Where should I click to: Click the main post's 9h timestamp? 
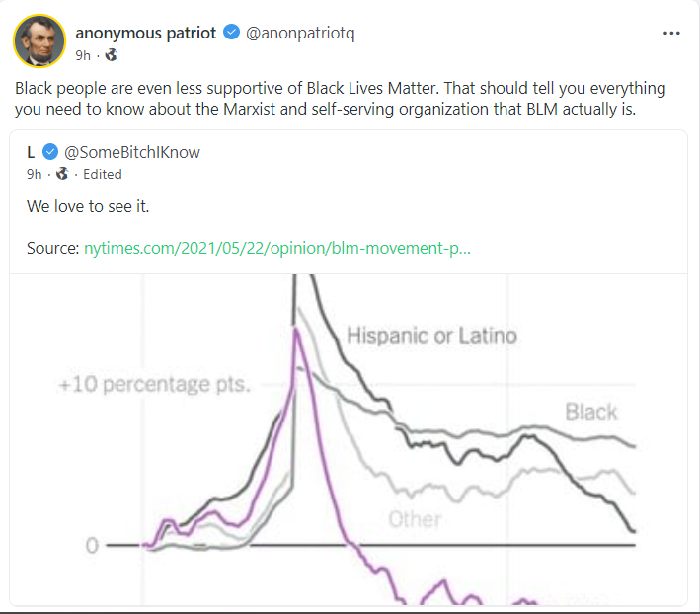(83, 55)
